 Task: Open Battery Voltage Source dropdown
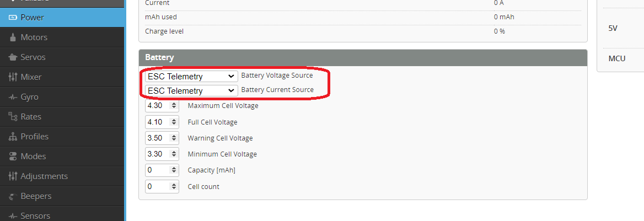[x=191, y=76]
